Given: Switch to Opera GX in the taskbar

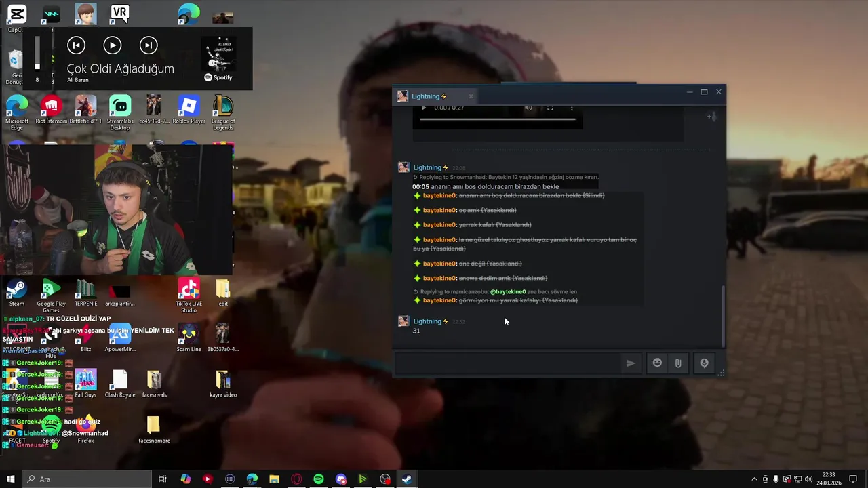Looking at the screenshot, I should 296,479.
